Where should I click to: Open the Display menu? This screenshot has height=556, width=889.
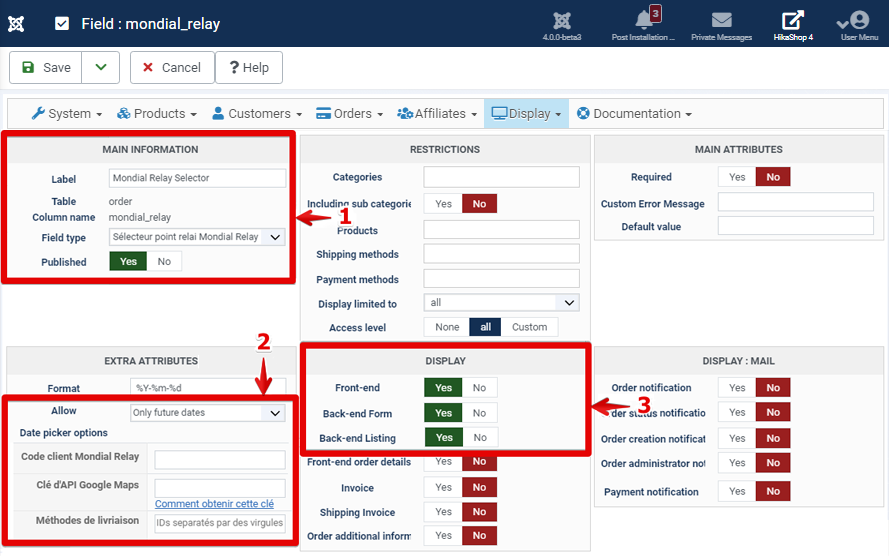(x=526, y=113)
